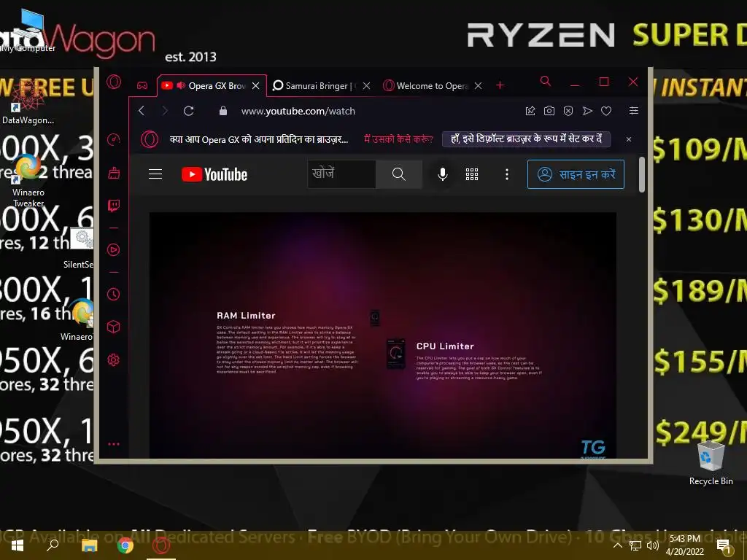Open the notification center icon
The height and width of the screenshot is (560, 747).
(724, 547)
